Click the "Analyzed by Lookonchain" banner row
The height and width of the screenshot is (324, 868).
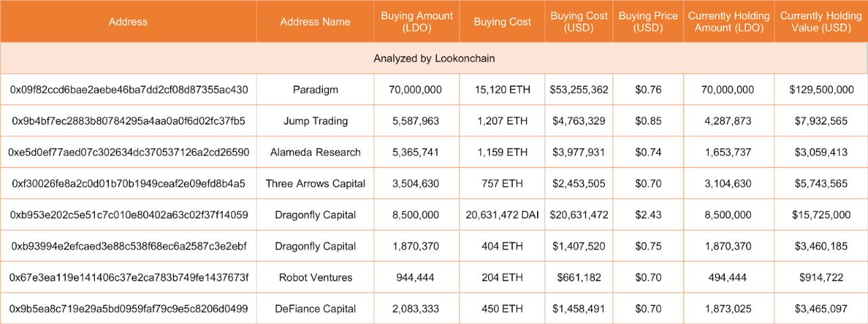point(434,58)
